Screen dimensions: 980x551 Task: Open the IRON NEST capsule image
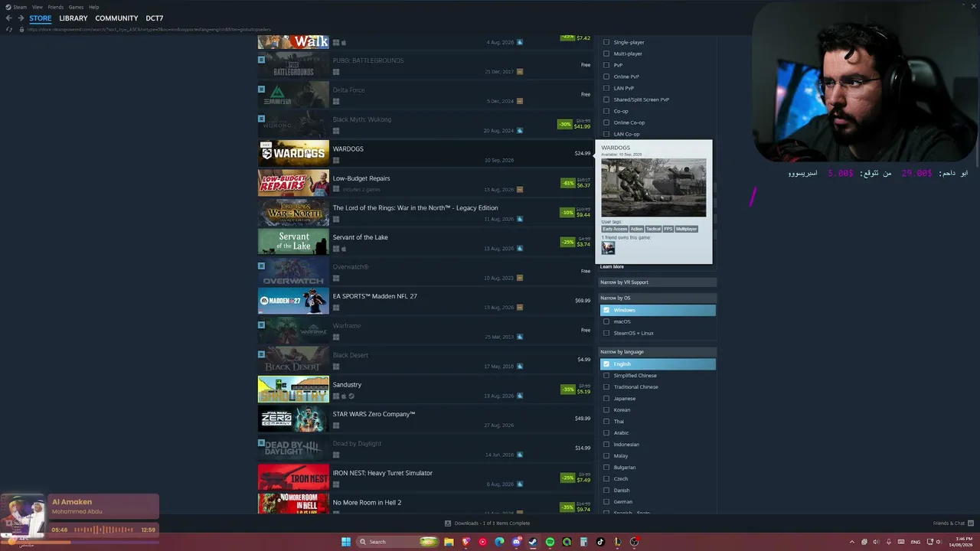(293, 478)
